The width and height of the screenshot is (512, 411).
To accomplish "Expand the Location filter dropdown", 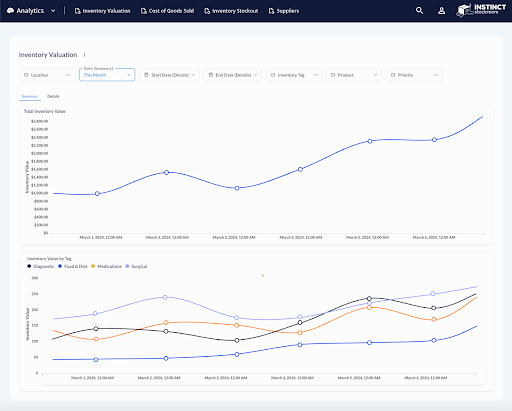I will pos(47,75).
